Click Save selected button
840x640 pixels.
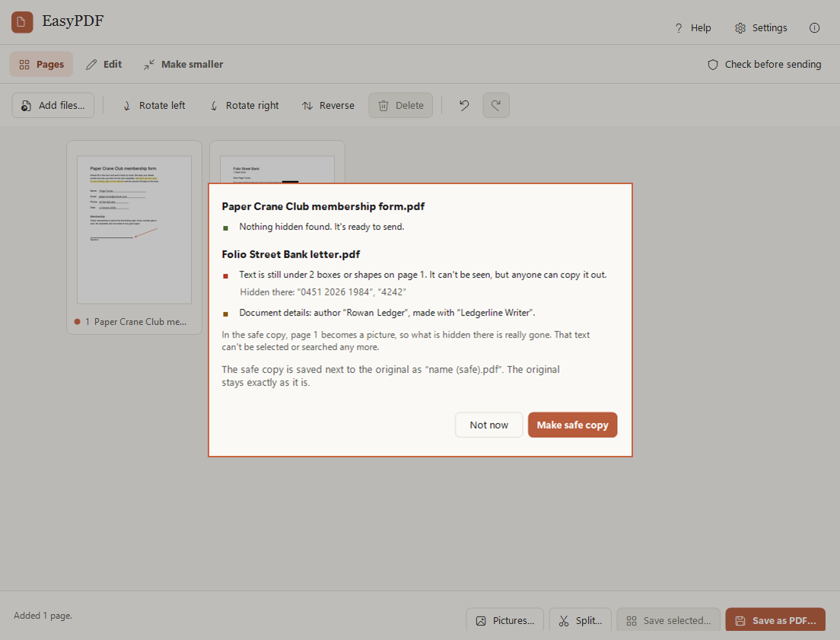point(669,620)
